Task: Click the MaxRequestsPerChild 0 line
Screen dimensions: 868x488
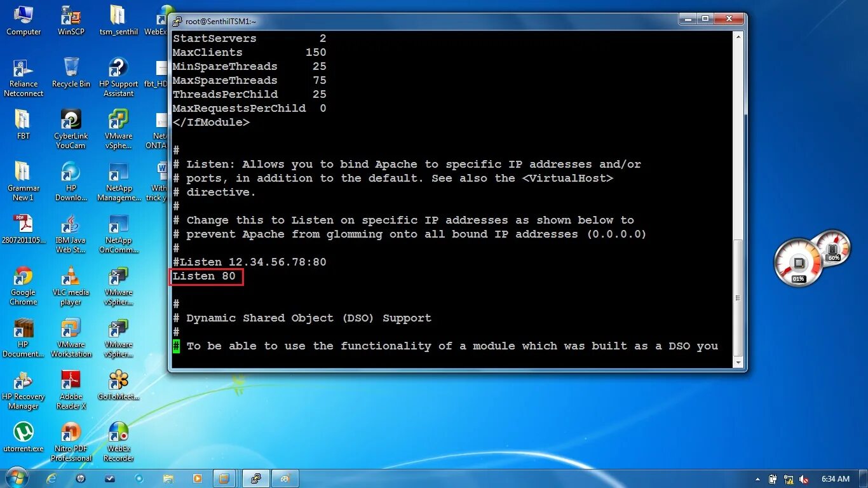Action: tap(249, 109)
